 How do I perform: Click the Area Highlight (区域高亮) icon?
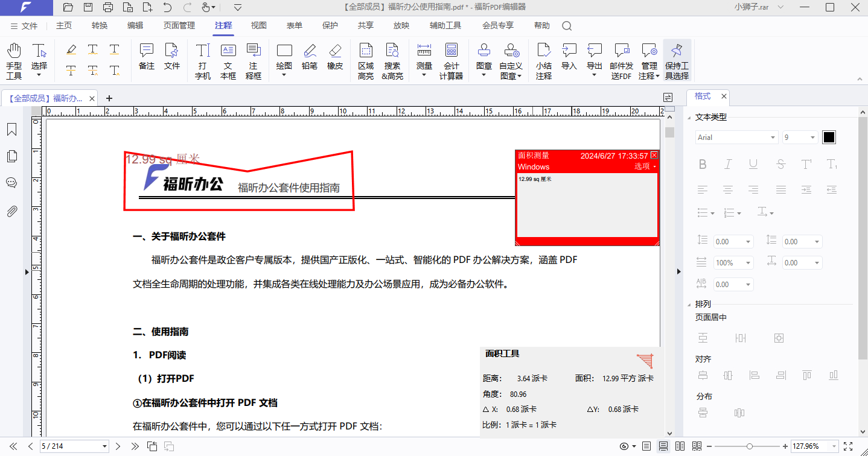(365, 61)
